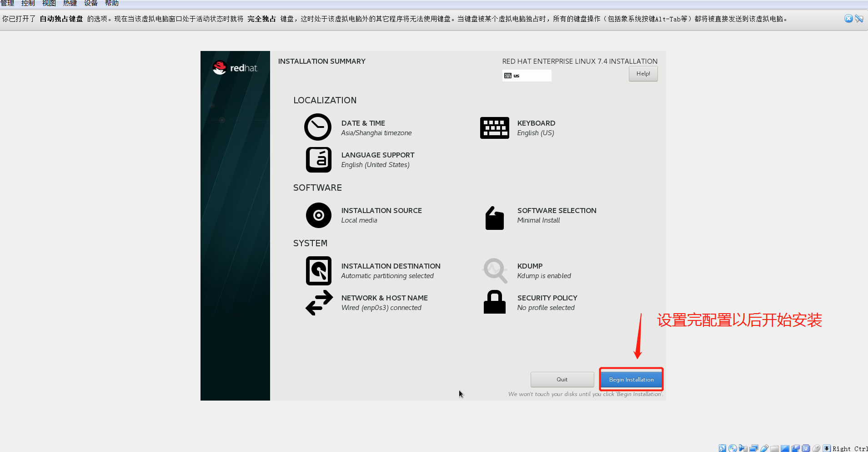Viewport: 868px width, 452px height.
Task: Click the video capture status icon
Action: tap(796, 448)
